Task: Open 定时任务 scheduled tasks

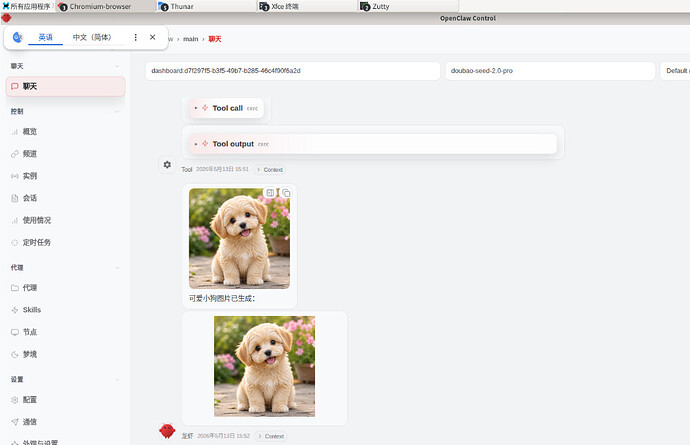Action: click(65, 243)
